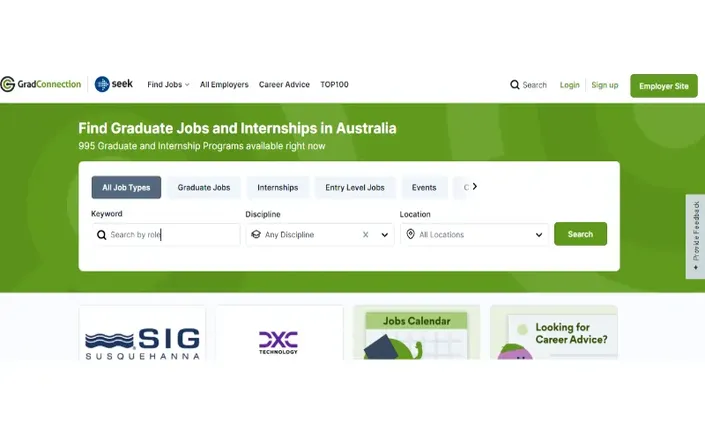The height and width of the screenshot is (427, 705).
Task: Select the Internships tab
Action: (277, 187)
